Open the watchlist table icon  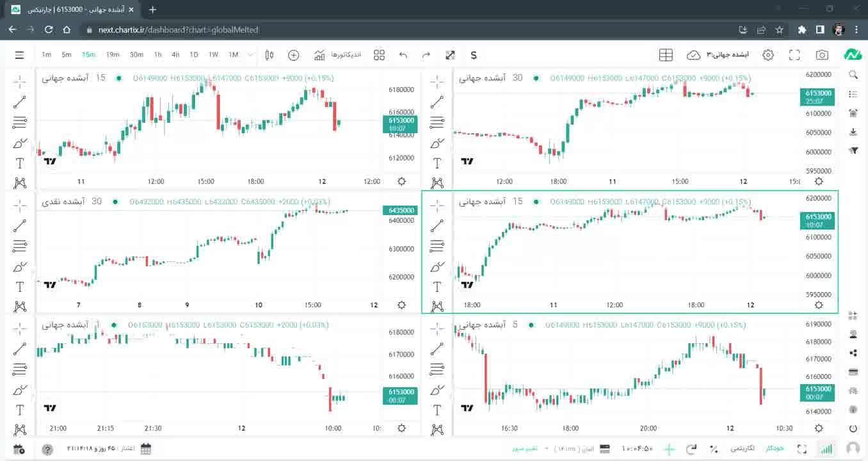tap(666, 55)
